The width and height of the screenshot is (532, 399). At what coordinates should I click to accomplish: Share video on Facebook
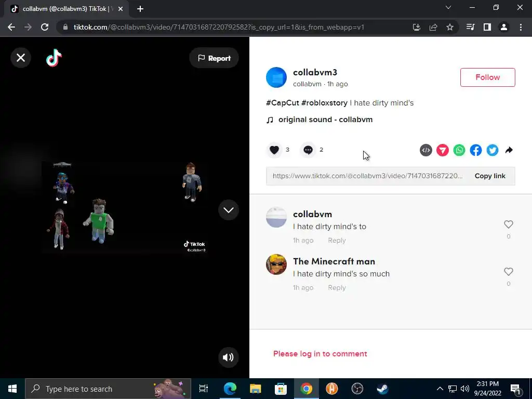[x=476, y=150]
